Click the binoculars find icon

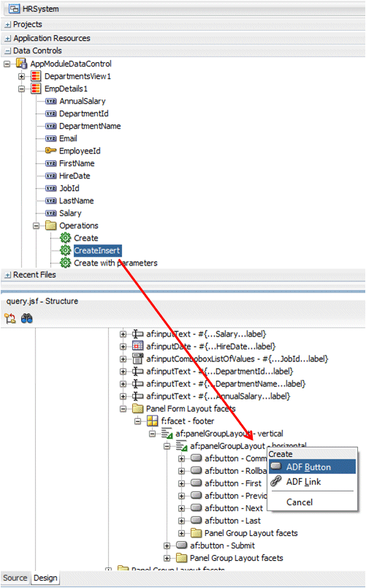pos(26,318)
